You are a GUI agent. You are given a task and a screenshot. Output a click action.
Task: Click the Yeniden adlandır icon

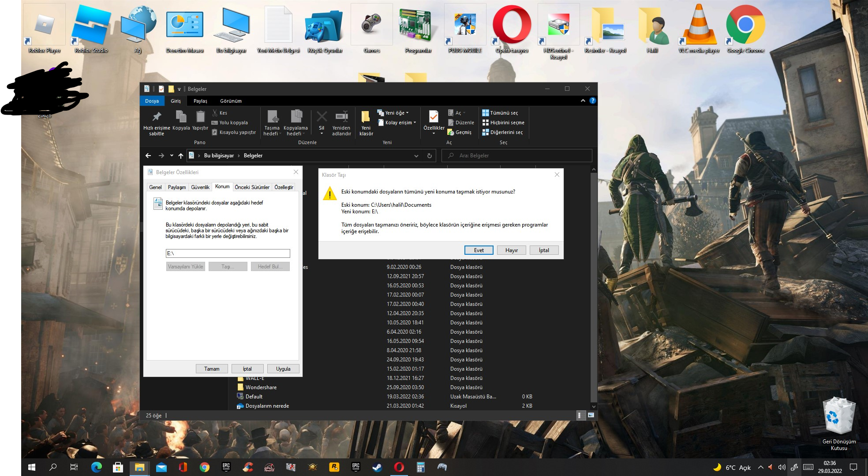click(341, 117)
